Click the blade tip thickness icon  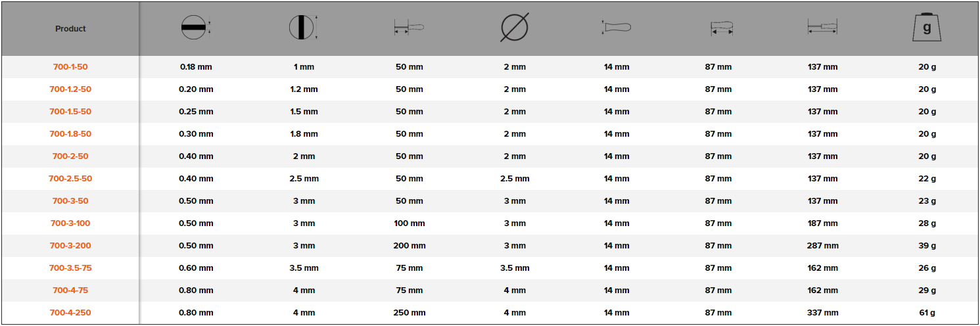[x=195, y=28]
